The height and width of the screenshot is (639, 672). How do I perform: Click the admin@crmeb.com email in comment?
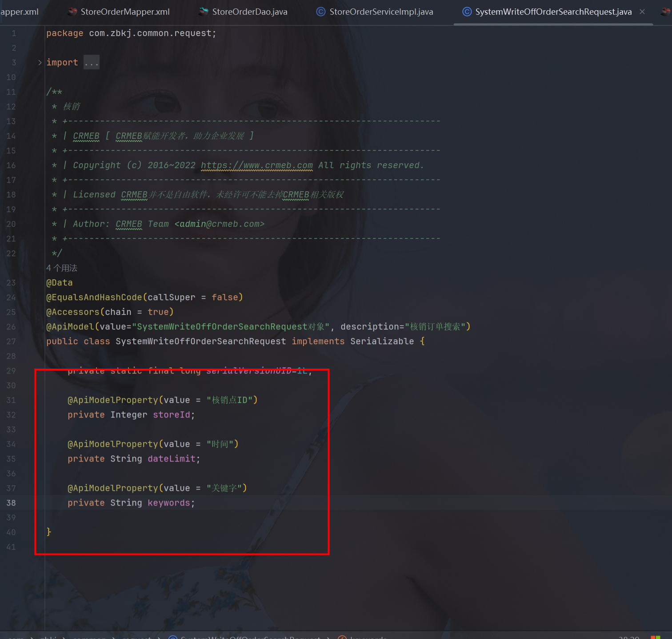click(220, 224)
